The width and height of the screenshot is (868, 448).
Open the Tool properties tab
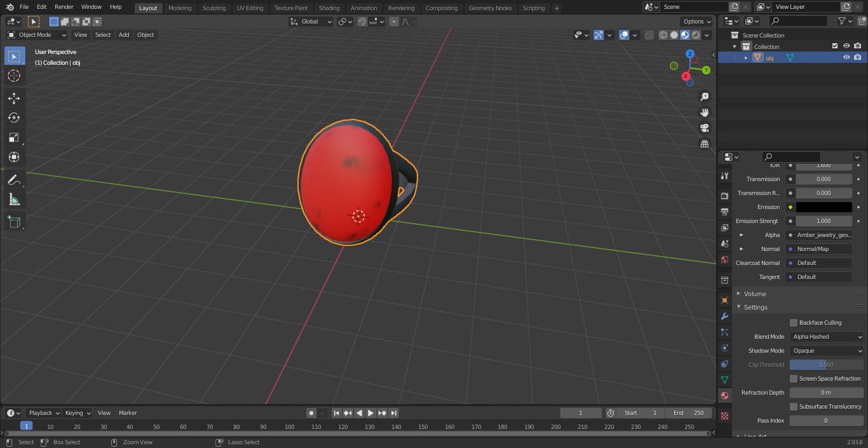point(724,176)
